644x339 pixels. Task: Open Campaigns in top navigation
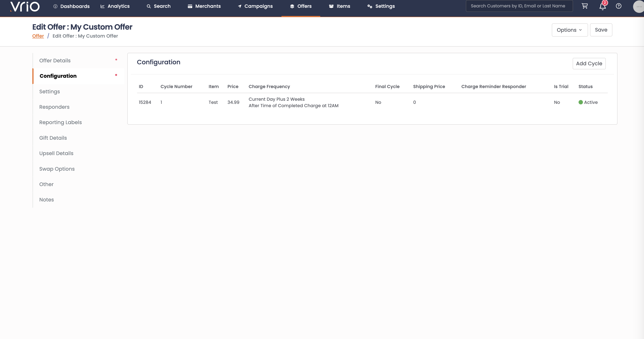point(255,6)
